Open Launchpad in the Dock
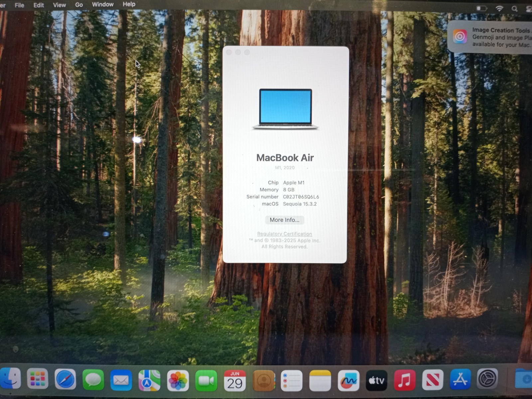The image size is (532, 399). click(x=38, y=379)
